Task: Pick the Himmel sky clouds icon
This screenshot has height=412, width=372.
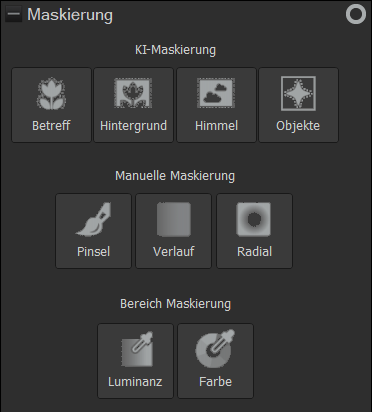Action: [216, 93]
